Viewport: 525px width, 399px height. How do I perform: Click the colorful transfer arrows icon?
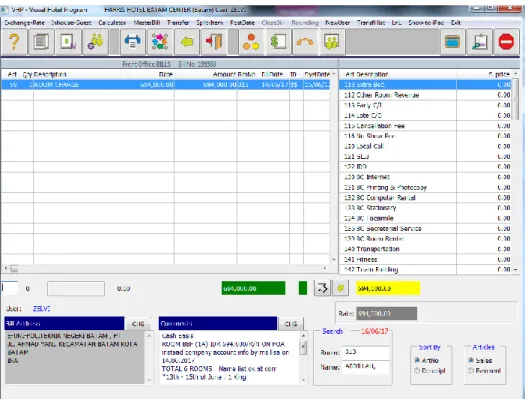coord(160,42)
